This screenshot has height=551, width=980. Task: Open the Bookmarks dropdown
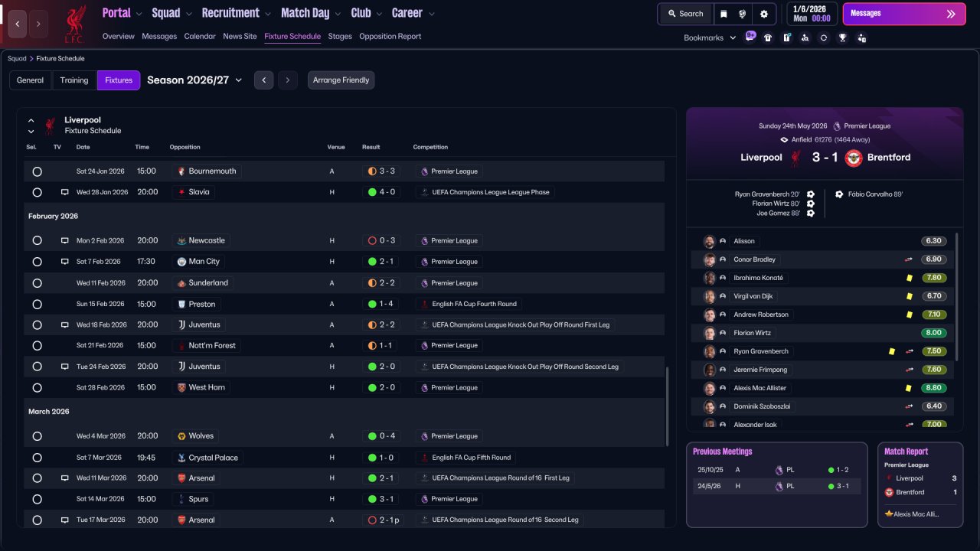point(710,37)
